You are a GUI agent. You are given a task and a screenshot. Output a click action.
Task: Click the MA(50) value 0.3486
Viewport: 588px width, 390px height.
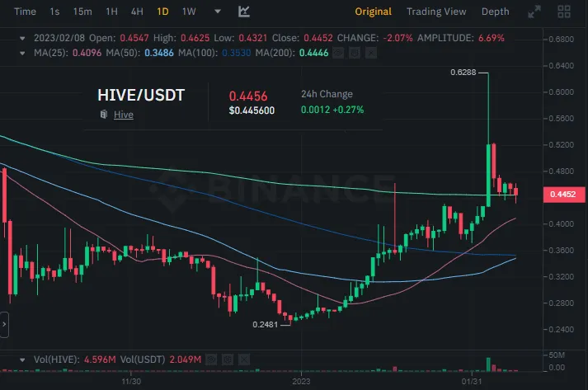pyautogui.click(x=159, y=53)
